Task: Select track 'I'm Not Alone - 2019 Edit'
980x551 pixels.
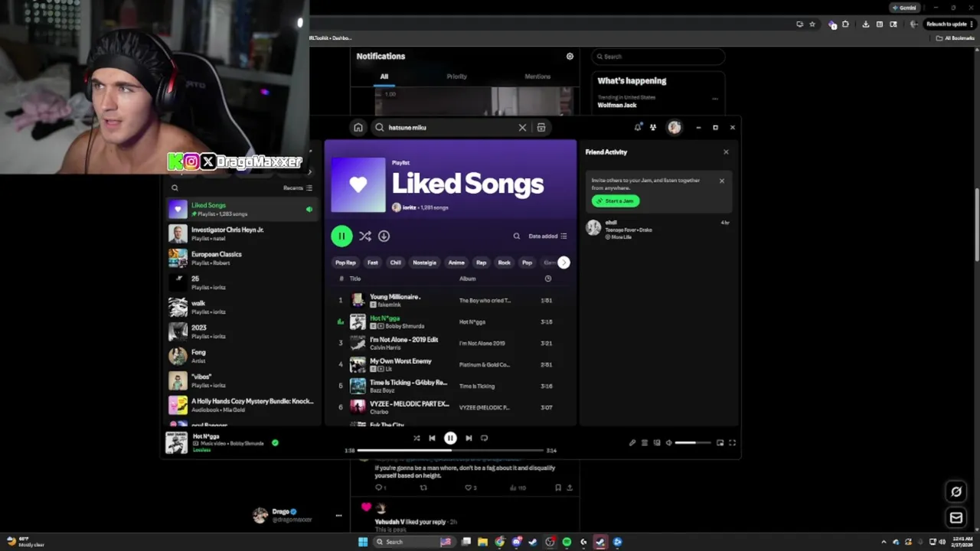Action: click(x=452, y=343)
